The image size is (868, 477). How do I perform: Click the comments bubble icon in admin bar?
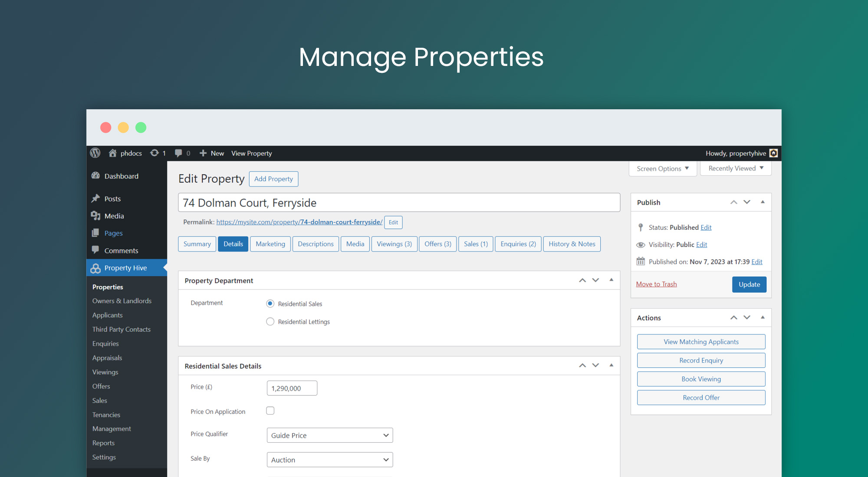coord(178,153)
